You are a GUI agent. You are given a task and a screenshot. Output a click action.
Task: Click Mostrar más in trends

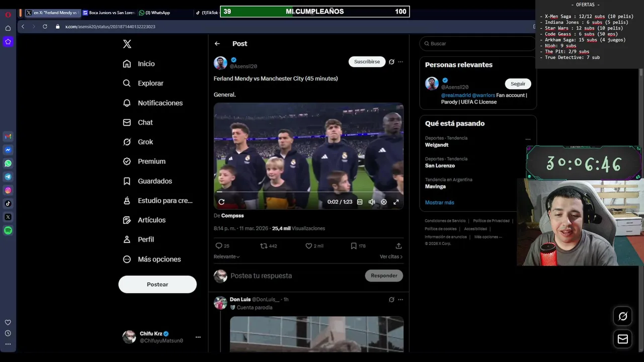click(439, 203)
